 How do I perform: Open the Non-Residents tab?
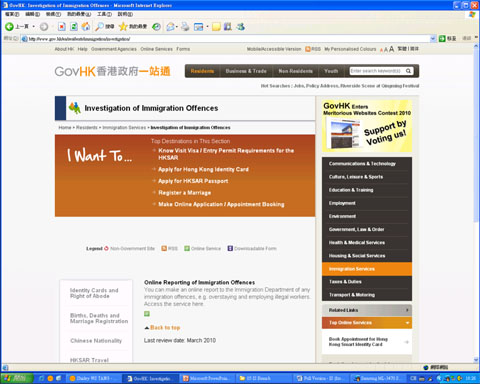[296, 71]
